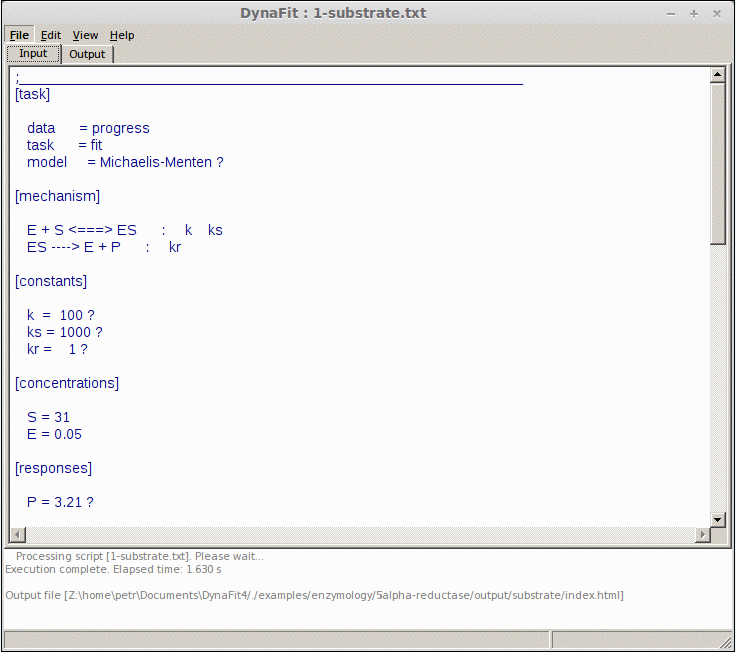Close the DynaFit window

[717, 14]
